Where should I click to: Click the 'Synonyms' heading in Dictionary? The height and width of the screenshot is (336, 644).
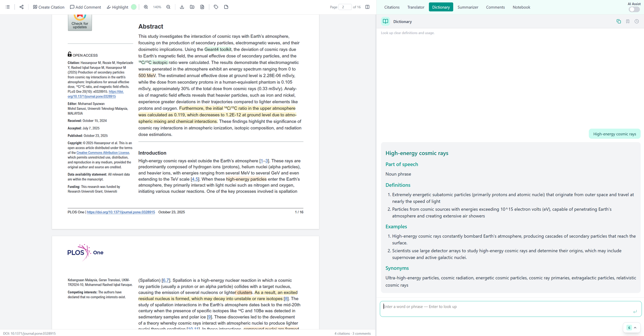[x=397, y=268]
